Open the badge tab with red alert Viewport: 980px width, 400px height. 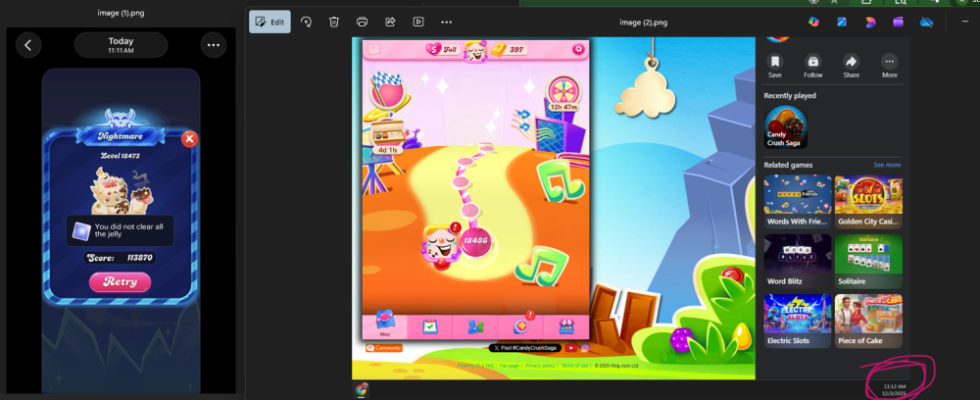[520, 325]
